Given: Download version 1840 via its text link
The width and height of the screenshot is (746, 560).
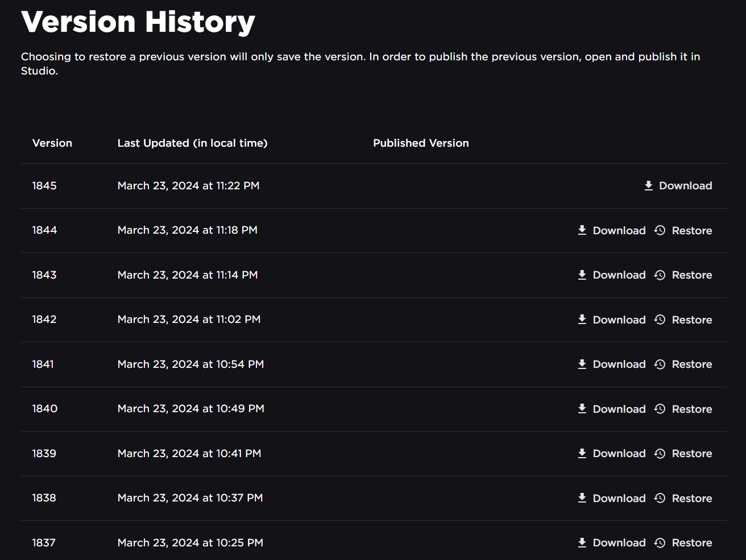Looking at the screenshot, I should pyautogui.click(x=619, y=409).
